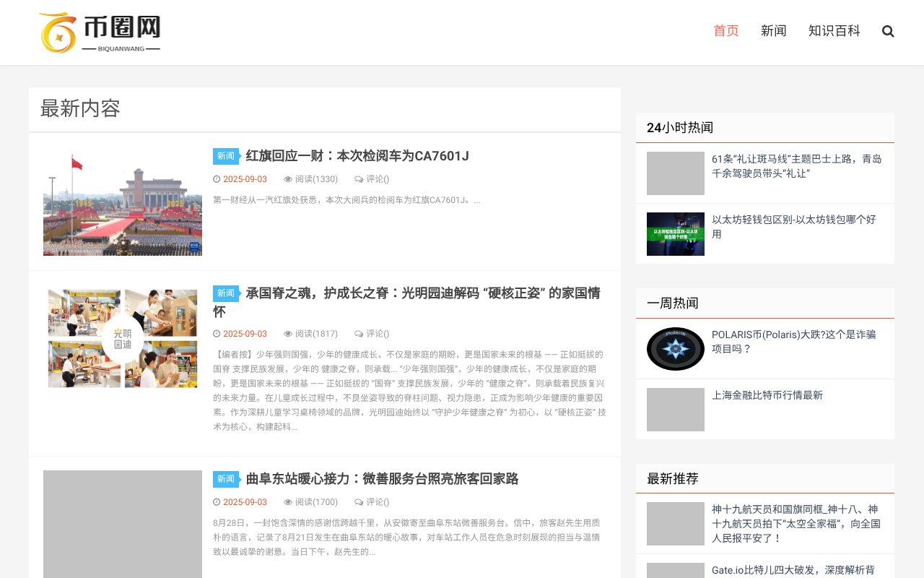The image size is (924, 578).
Task: Switch to the 知识百科 section
Action: click(x=834, y=31)
